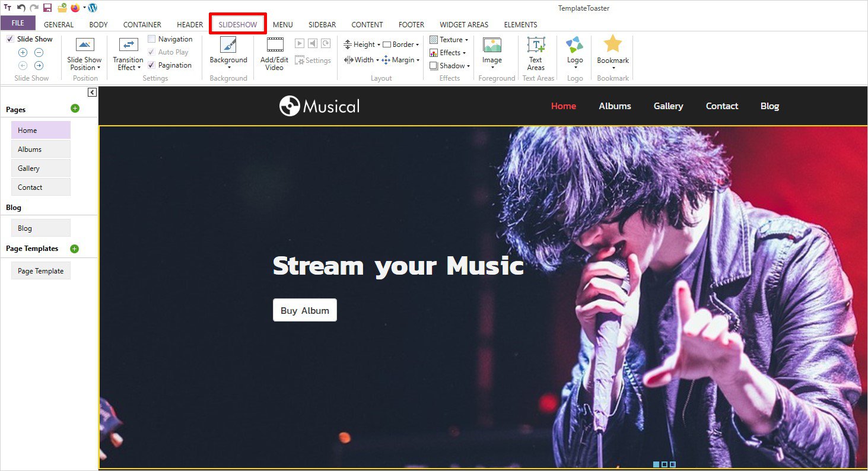Open the foreground Image tool
Screen dimensions: 868x471
pyautogui.click(x=492, y=45)
